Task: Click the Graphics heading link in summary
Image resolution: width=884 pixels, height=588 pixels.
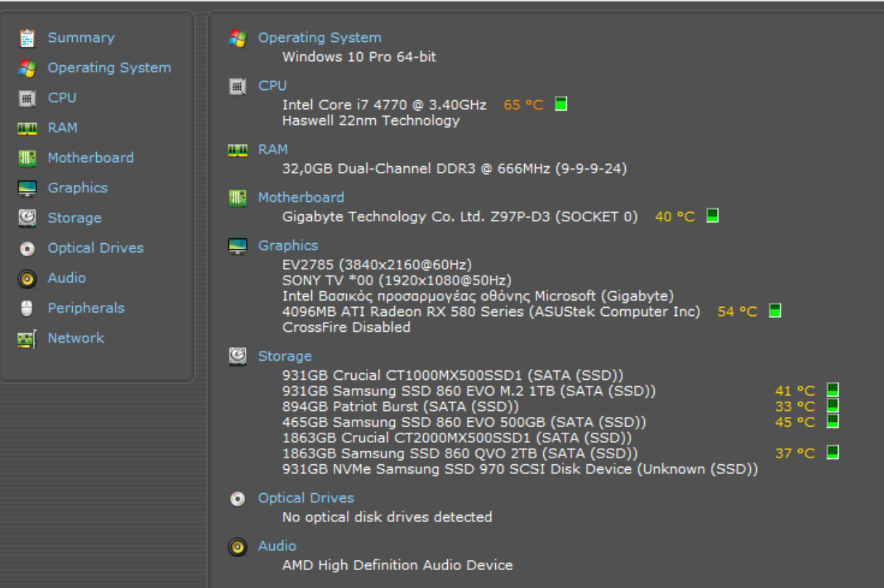Action: 288,245
